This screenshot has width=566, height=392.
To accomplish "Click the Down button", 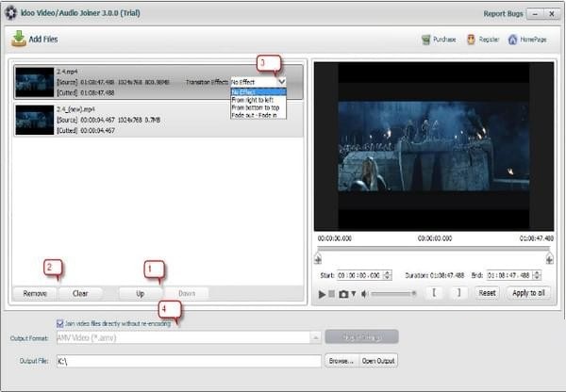I will [x=187, y=293].
